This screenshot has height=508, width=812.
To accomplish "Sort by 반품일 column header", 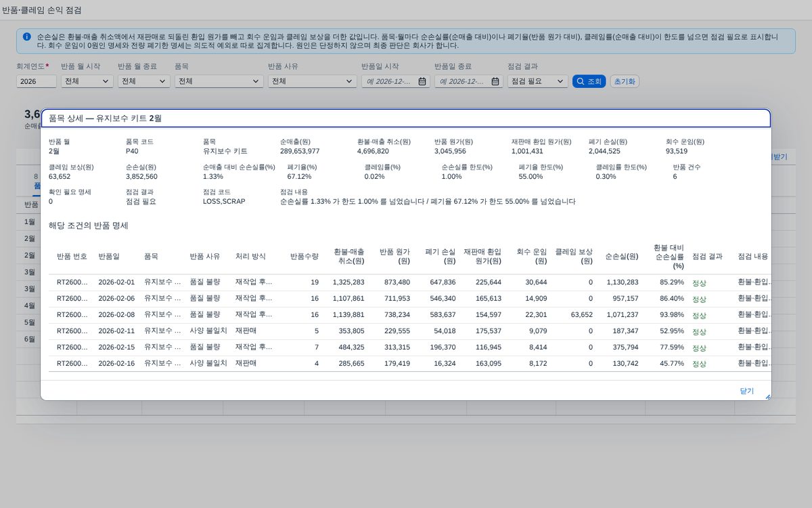I will (109, 257).
